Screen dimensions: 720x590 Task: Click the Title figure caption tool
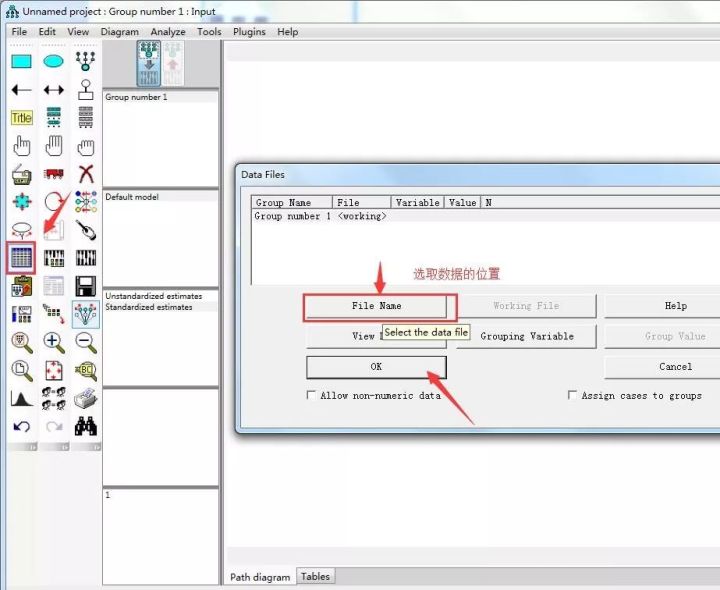point(21,118)
